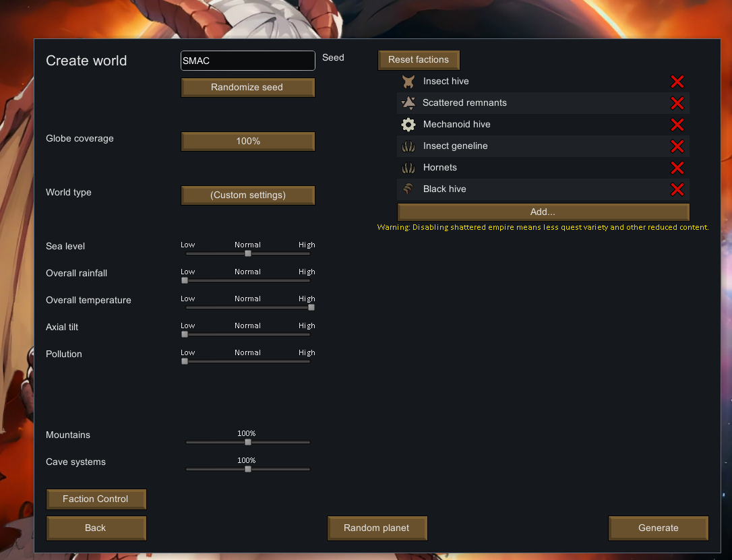Click the Hornets faction icon
The image size is (732, 560).
point(408,168)
